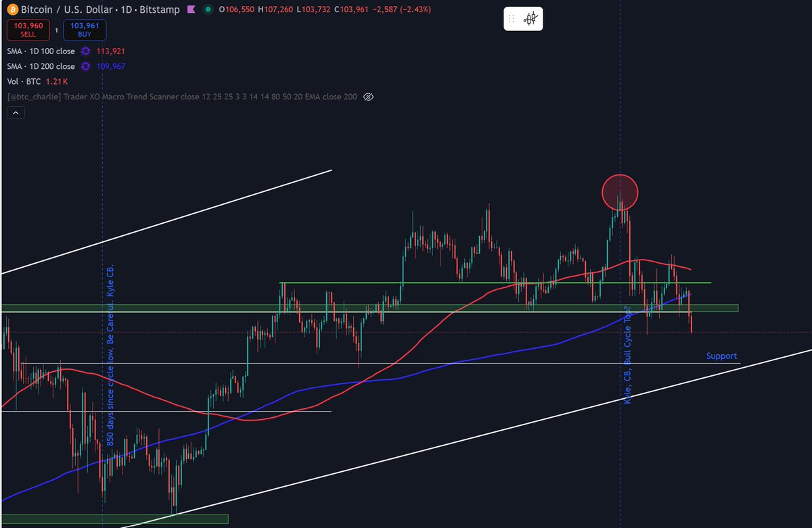Grab the dotted drag handle of floating toolbar

[512, 19]
